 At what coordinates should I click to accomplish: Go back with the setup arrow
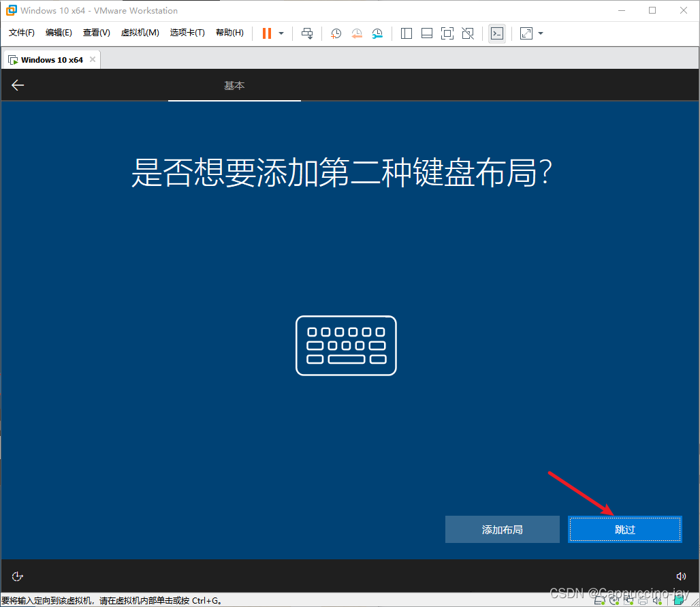(18, 85)
